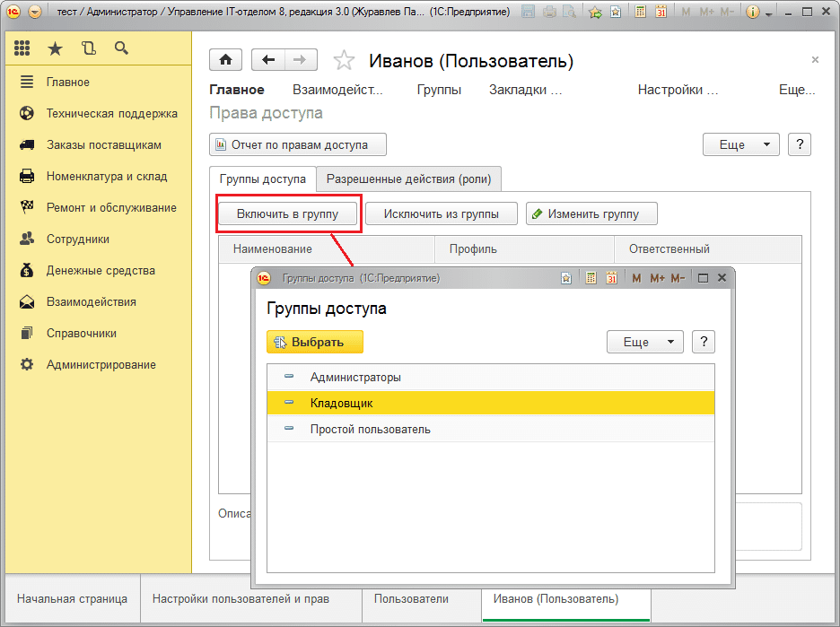Click M+ in Группы доступа dialog title
840x627 pixels.
tap(657, 278)
